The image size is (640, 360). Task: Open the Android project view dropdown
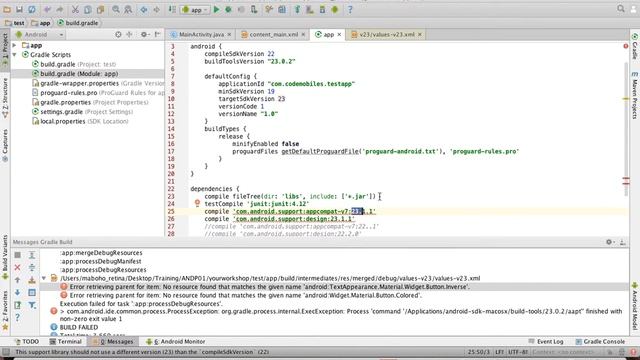[x=39, y=35]
